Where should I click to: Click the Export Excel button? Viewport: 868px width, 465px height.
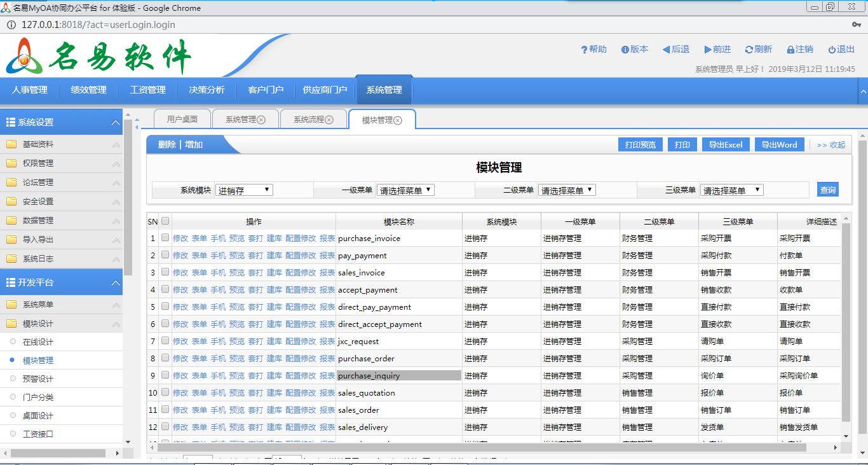pos(726,145)
